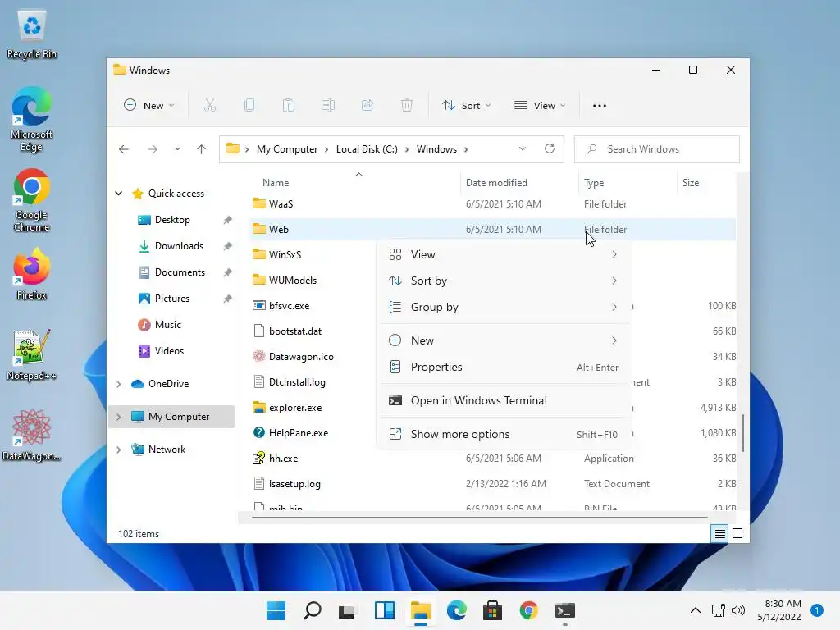Expand My Computer tree node
This screenshot has width=840, height=630.
(x=119, y=417)
